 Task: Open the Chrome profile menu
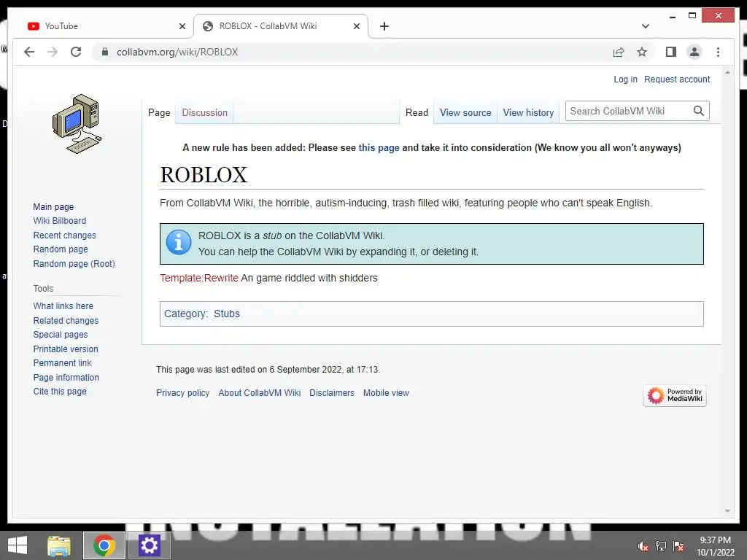(694, 52)
